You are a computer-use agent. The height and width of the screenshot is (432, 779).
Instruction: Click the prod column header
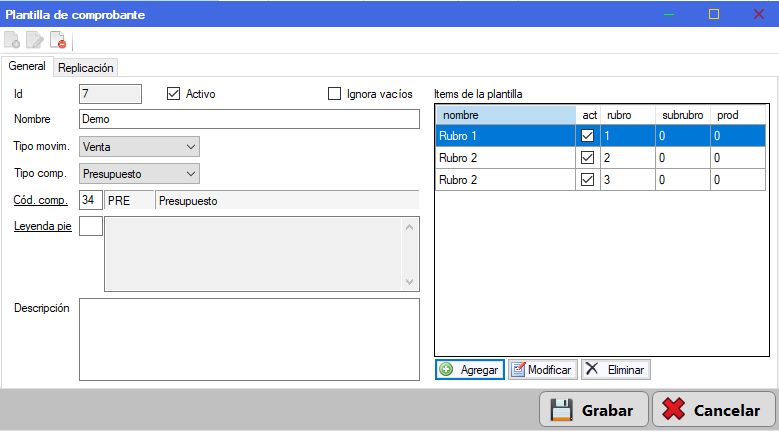tap(738, 115)
